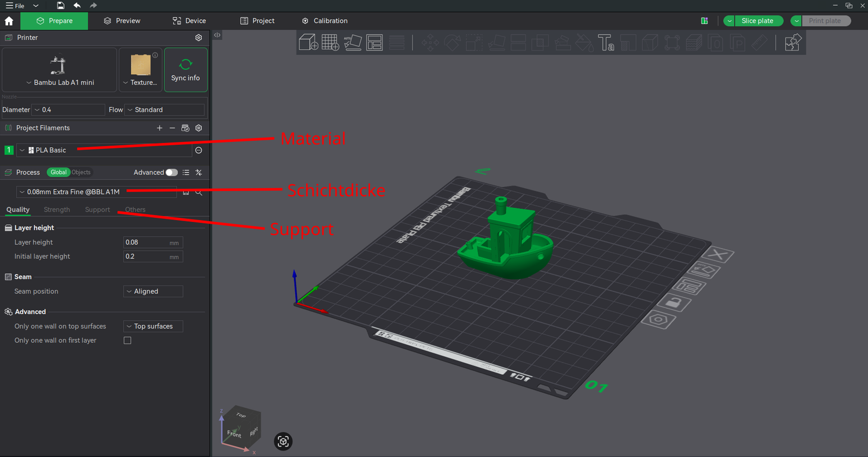Open the Support settings tab
This screenshot has height=457, width=868.
tap(97, 210)
